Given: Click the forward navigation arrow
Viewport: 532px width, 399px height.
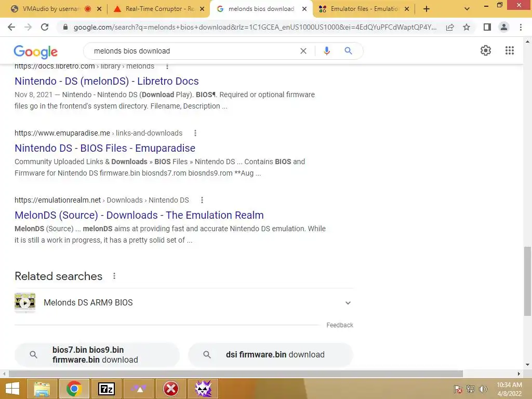Looking at the screenshot, I should point(28,27).
